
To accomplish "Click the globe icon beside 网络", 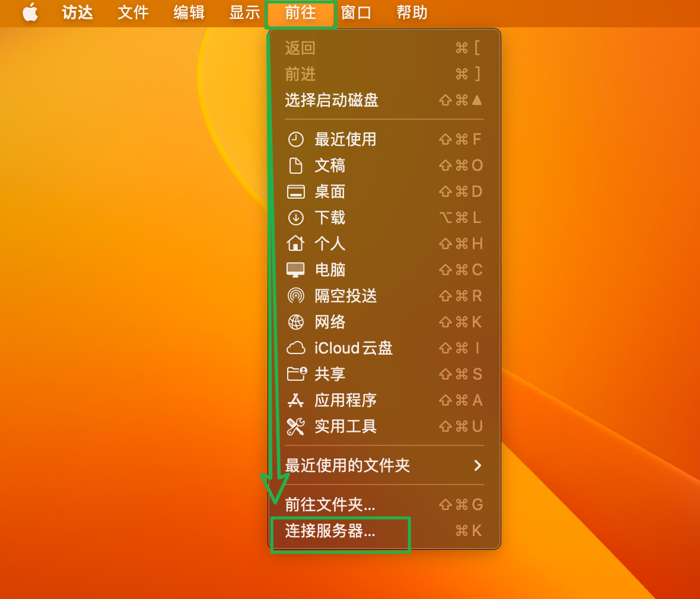I will click(295, 322).
